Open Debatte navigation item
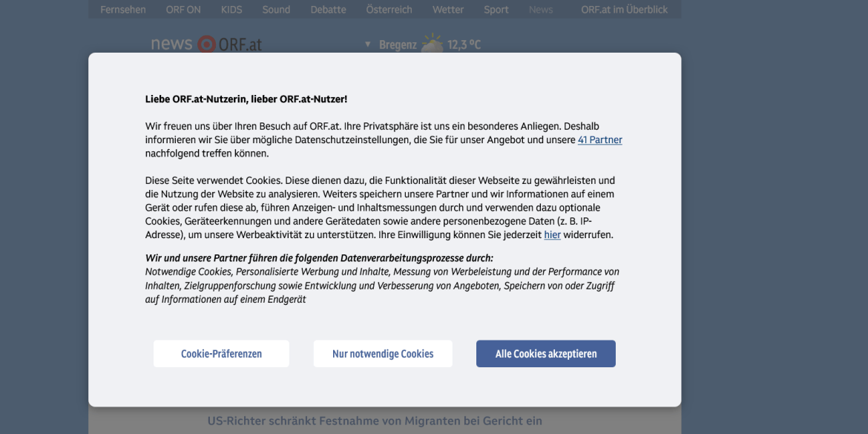 (328, 10)
